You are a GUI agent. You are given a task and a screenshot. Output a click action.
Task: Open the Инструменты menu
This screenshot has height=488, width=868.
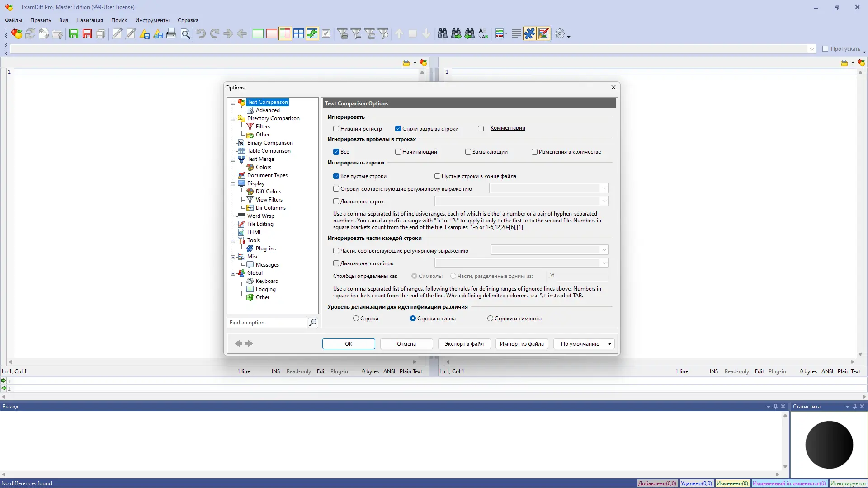coord(152,20)
